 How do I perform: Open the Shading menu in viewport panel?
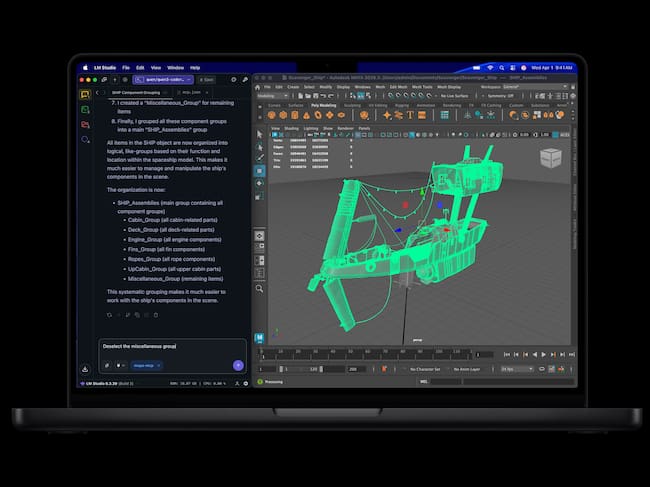pos(292,128)
